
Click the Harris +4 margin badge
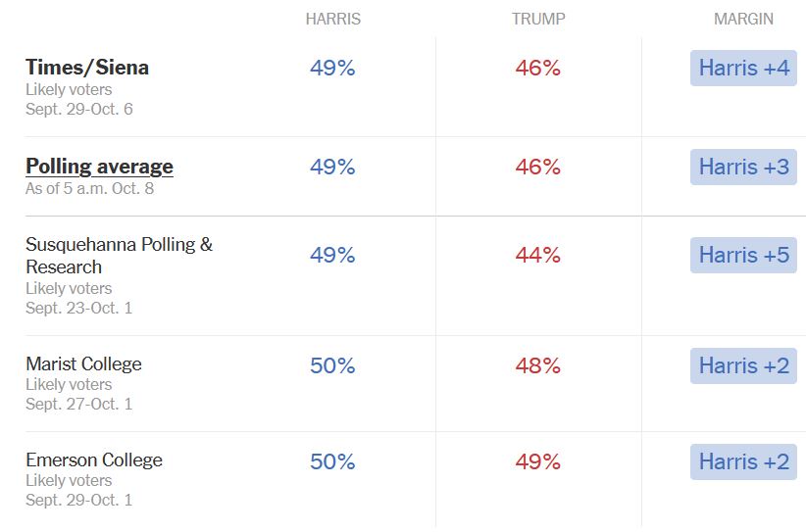tap(743, 69)
